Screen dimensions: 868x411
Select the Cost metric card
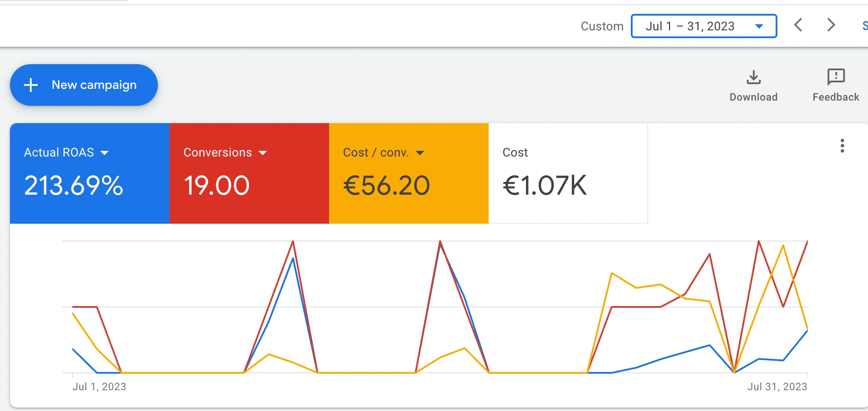pos(568,173)
